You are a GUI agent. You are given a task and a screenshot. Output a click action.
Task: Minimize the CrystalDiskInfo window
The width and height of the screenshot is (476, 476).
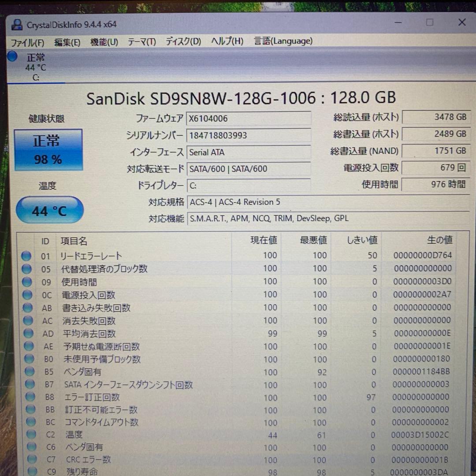coord(398,23)
